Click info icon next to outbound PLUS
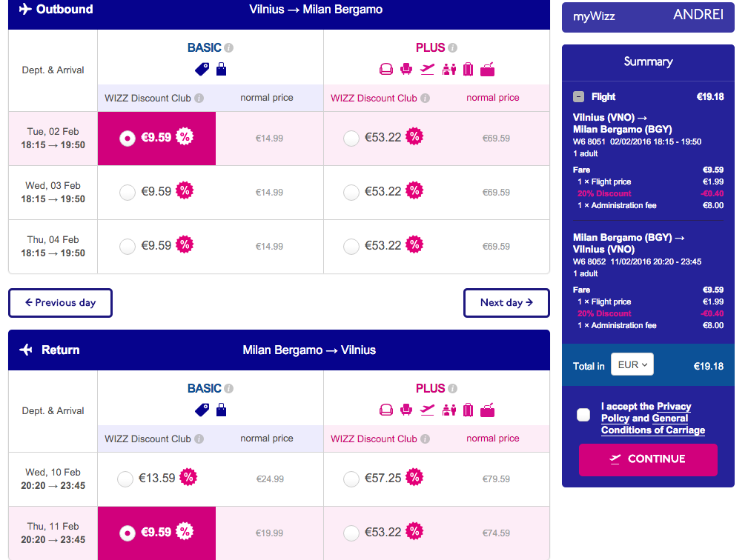This screenshot has height=560, width=748. [452, 48]
